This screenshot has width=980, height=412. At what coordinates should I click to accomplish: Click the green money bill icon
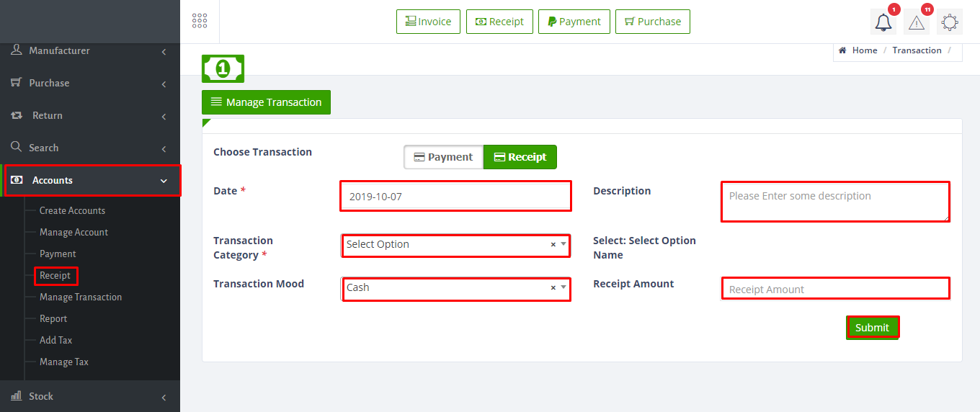[223, 68]
